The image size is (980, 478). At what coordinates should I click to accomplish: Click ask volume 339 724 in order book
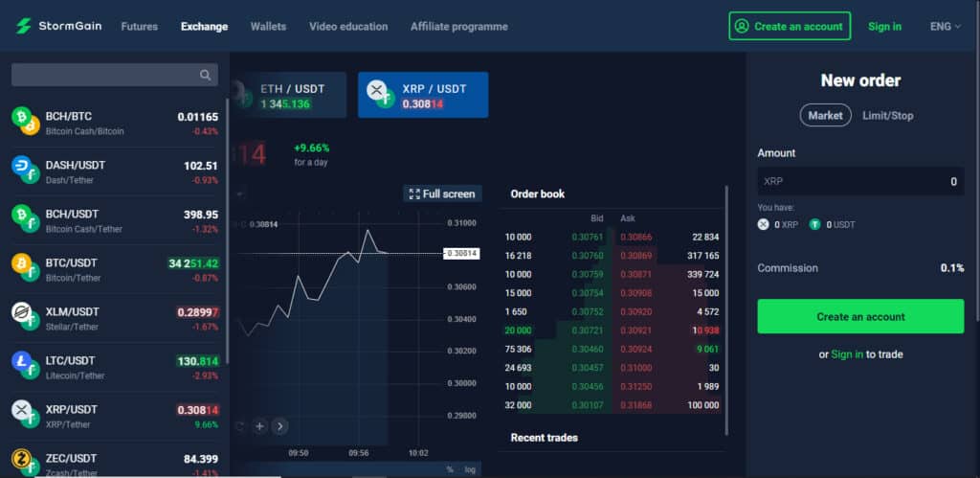pos(702,274)
